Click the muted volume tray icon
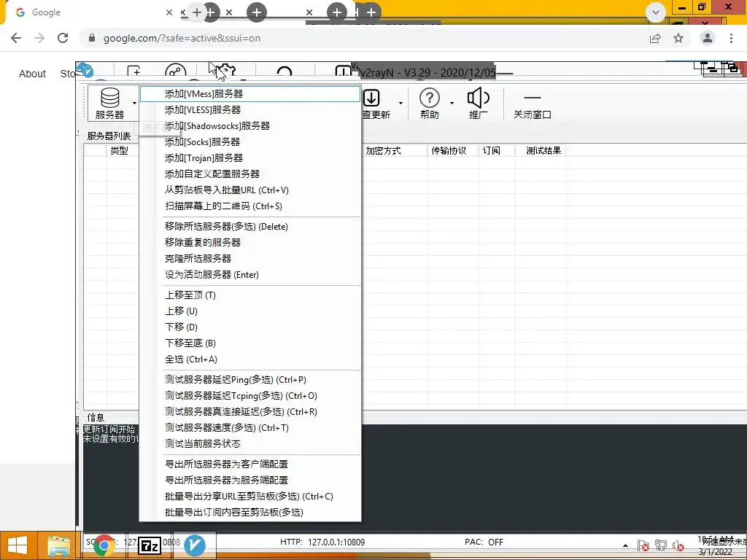The height and width of the screenshot is (560, 747). [678, 545]
